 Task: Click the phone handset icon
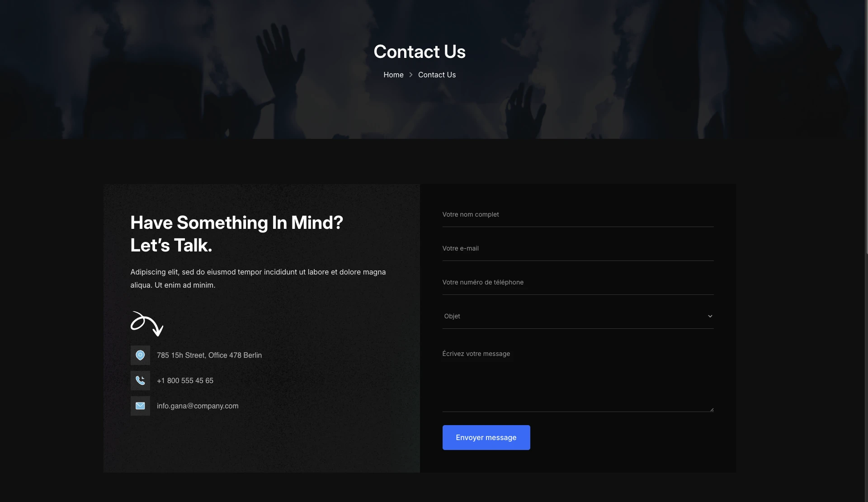tap(140, 381)
